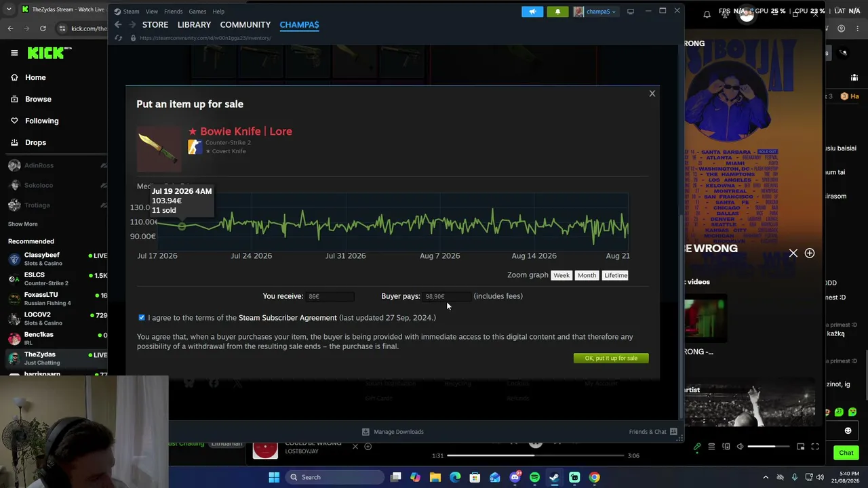868x488 pixels.
Task: Go back in Steam browser
Action: pyautogui.click(x=118, y=24)
